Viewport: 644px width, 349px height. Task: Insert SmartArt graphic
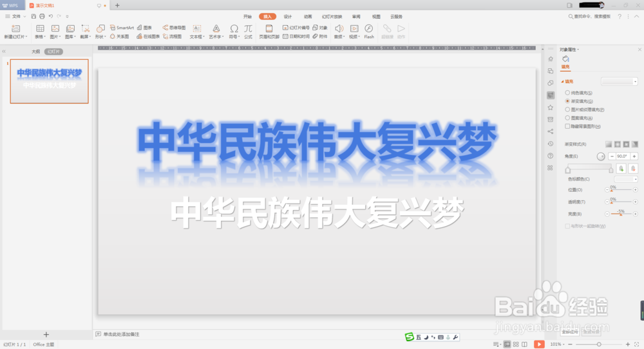click(x=122, y=28)
